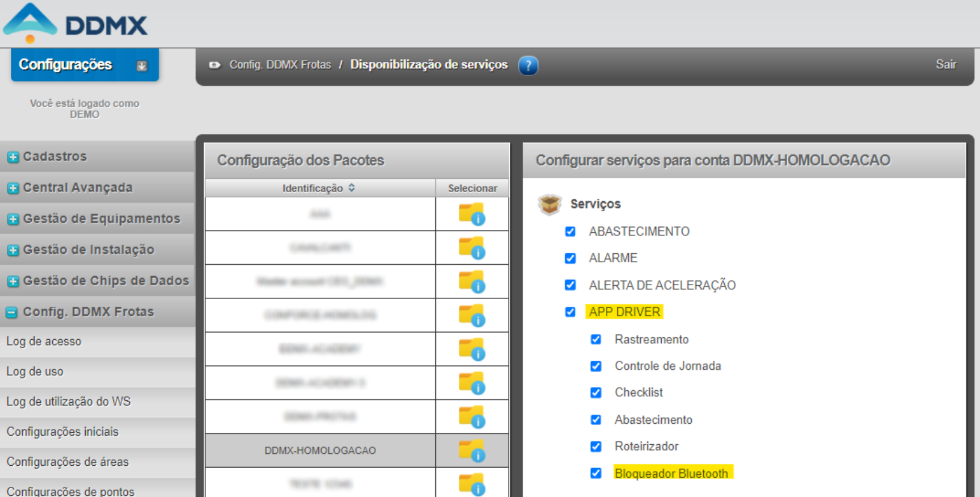The height and width of the screenshot is (497, 980).
Task: Open the Config. DDMX Frotas breadcrumb link
Action: [280, 65]
